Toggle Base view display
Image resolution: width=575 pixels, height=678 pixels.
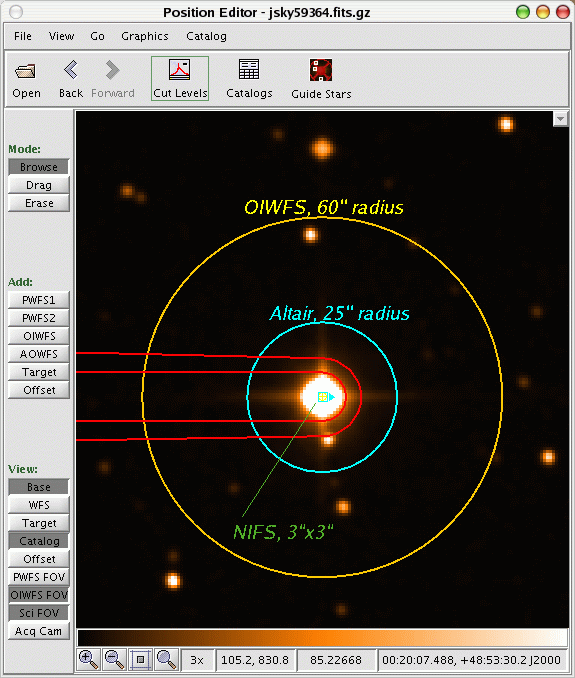[x=38, y=487]
